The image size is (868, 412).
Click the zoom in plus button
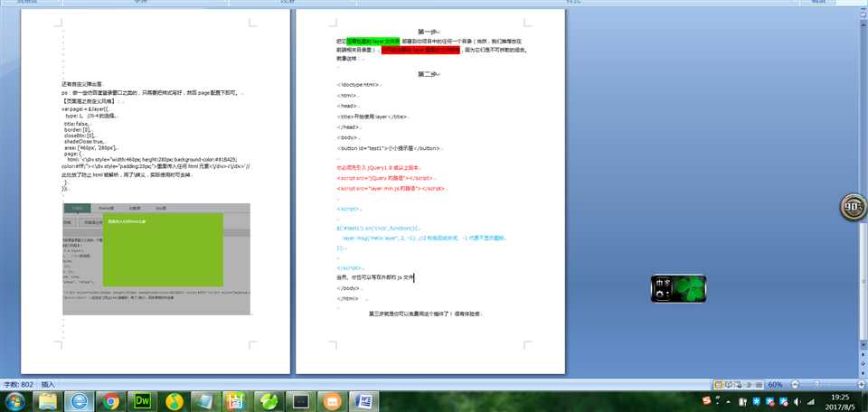pos(862,385)
